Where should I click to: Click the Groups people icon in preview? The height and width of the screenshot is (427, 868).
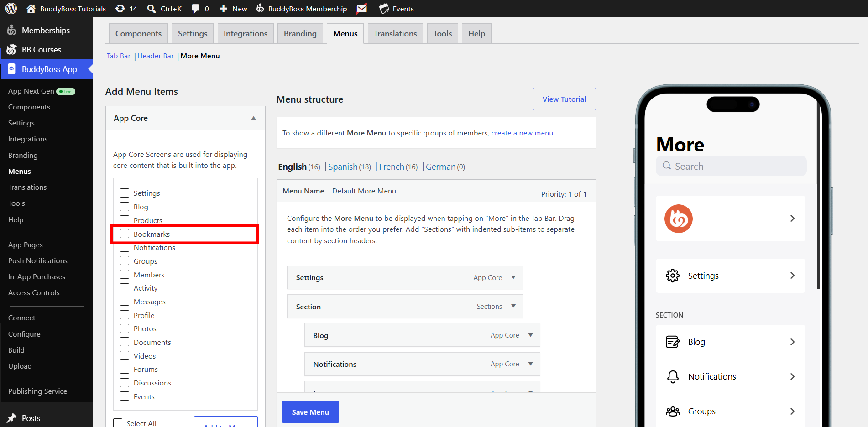point(673,411)
